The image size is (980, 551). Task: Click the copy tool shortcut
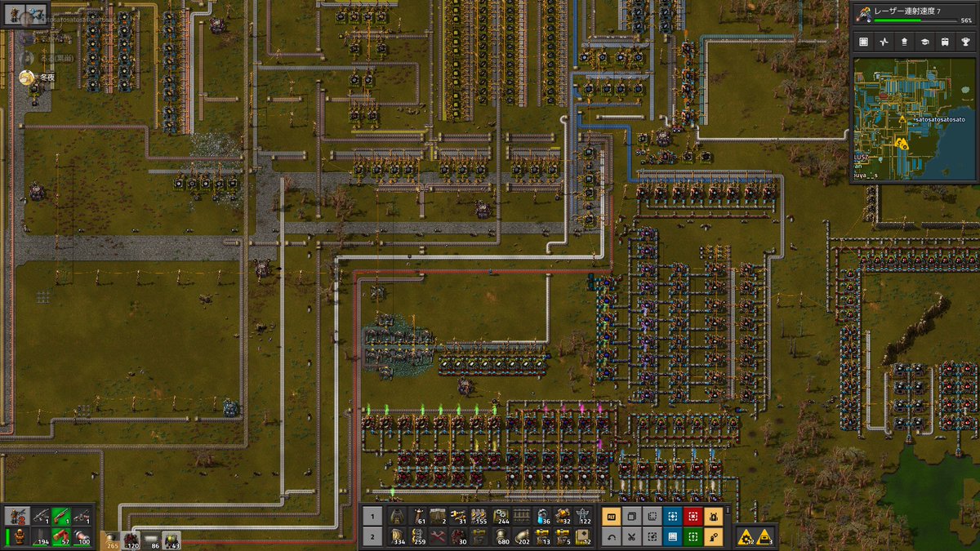pyautogui.click(x=632, y=516)
